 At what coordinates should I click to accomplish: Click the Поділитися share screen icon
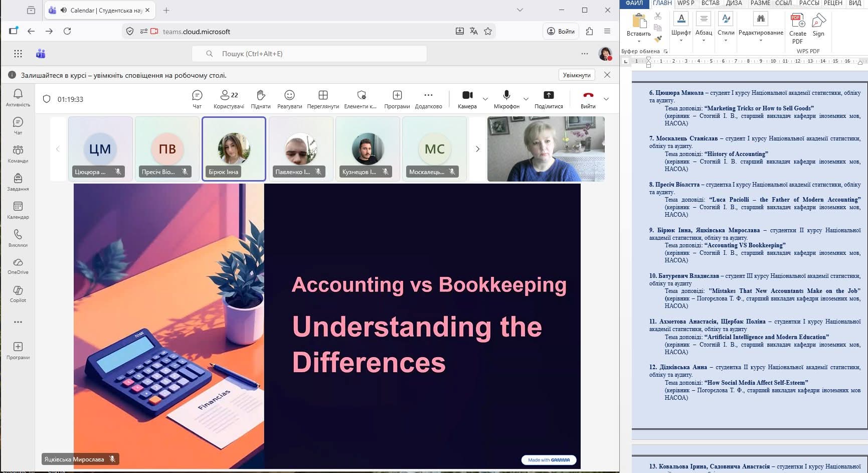pyautogui.click(x=549, y=99)
